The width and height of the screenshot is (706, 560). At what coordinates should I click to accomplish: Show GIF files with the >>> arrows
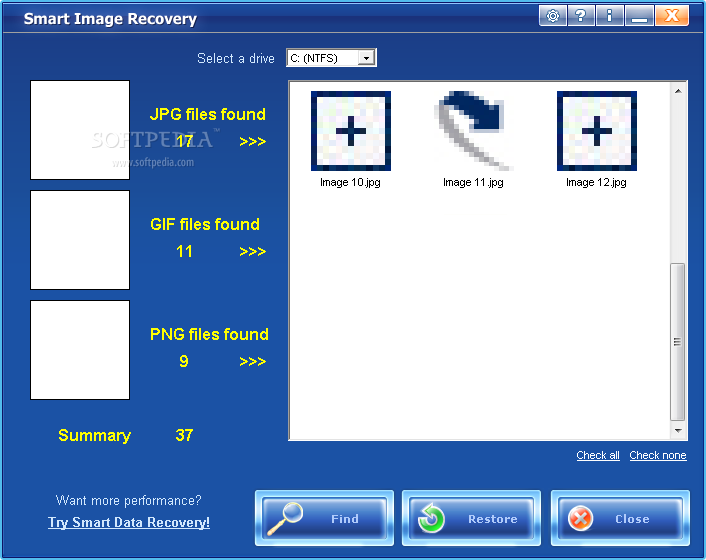click(x=253, y=251)
